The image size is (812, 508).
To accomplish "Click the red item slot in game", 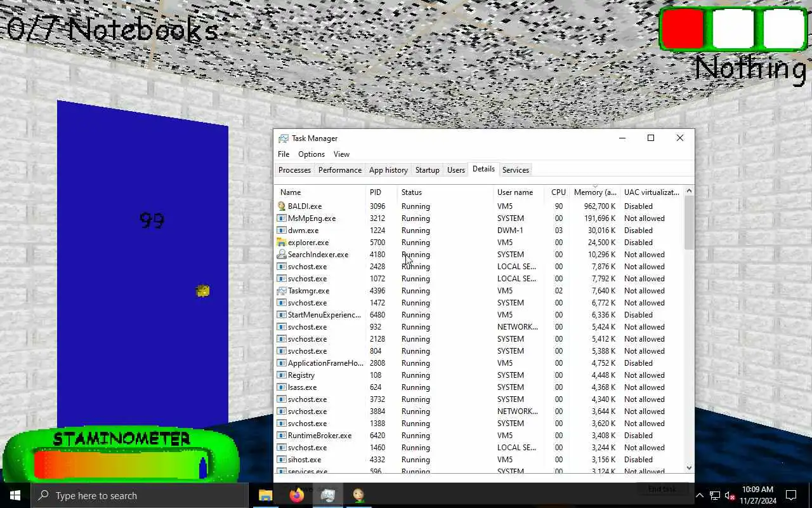I will click(x=683, y=29).
